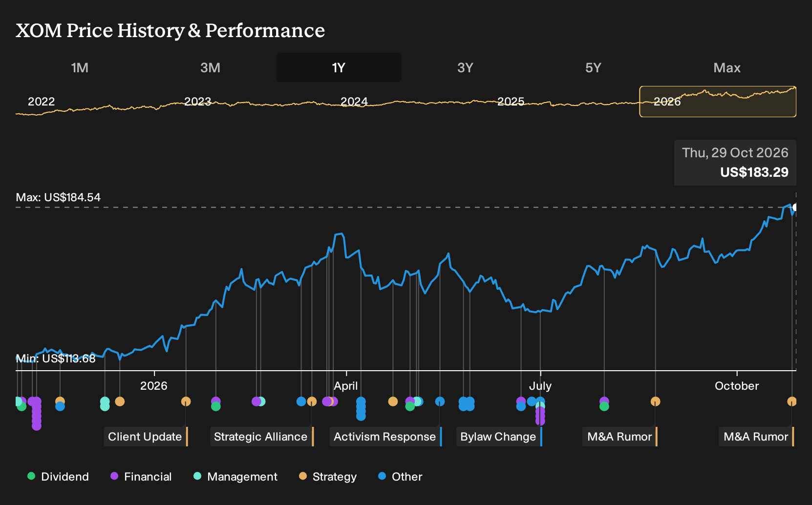The width and height of the screenshot is (812, 505).
Task: Select the 1M time range tab
Action: coord(80,67)
